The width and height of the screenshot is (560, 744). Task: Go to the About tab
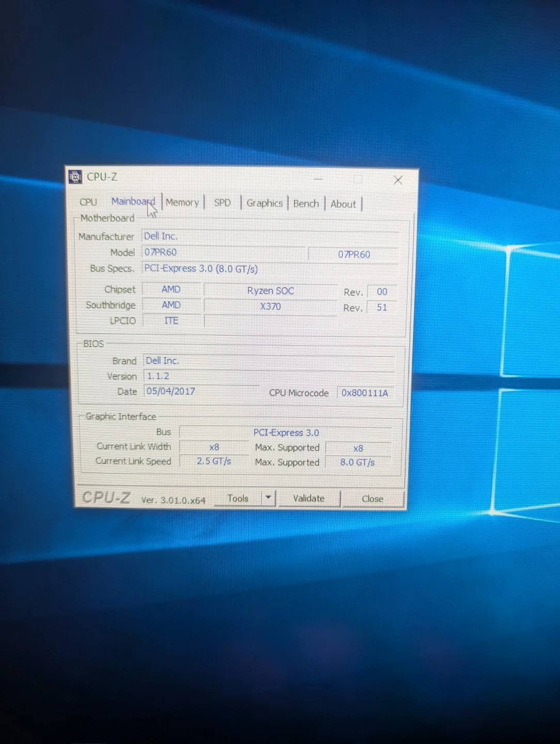[x=343, y=204]
